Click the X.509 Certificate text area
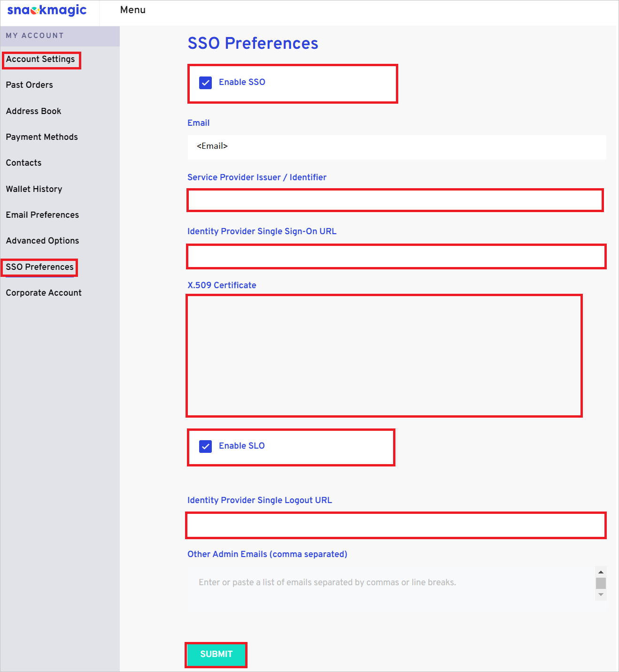The width and height of the screenshot is (619, 672). (384, 356)
